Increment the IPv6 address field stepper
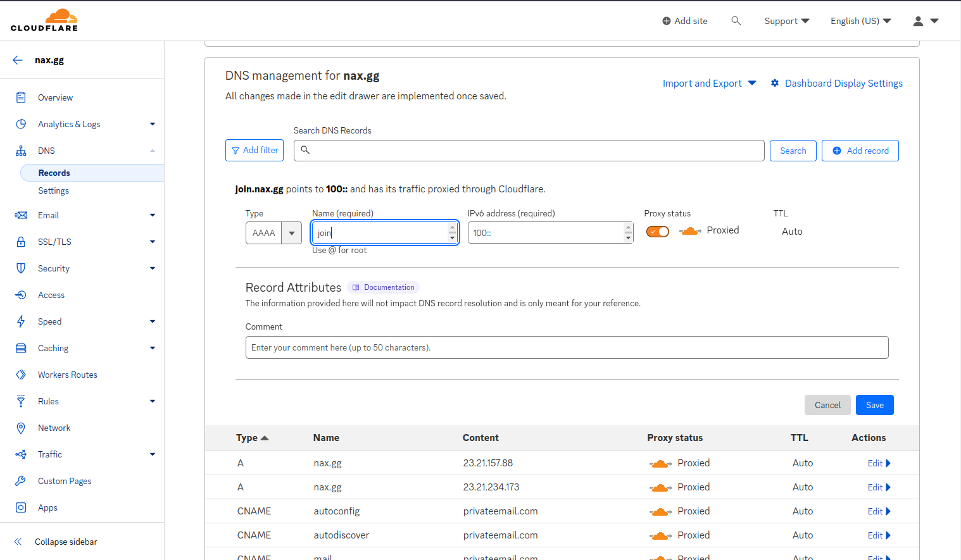Screen dimensions: 961x560 [x=627, y=228]
